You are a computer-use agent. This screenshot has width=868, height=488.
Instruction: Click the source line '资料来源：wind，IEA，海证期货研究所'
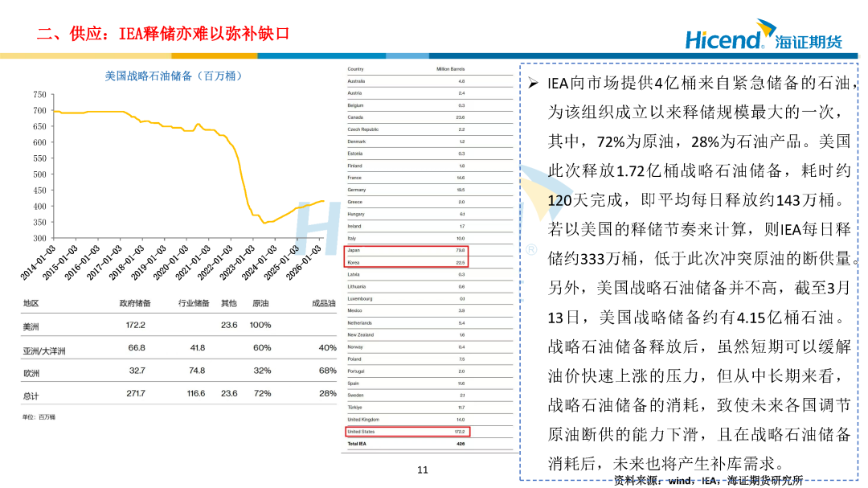click(x=708, y=480)
